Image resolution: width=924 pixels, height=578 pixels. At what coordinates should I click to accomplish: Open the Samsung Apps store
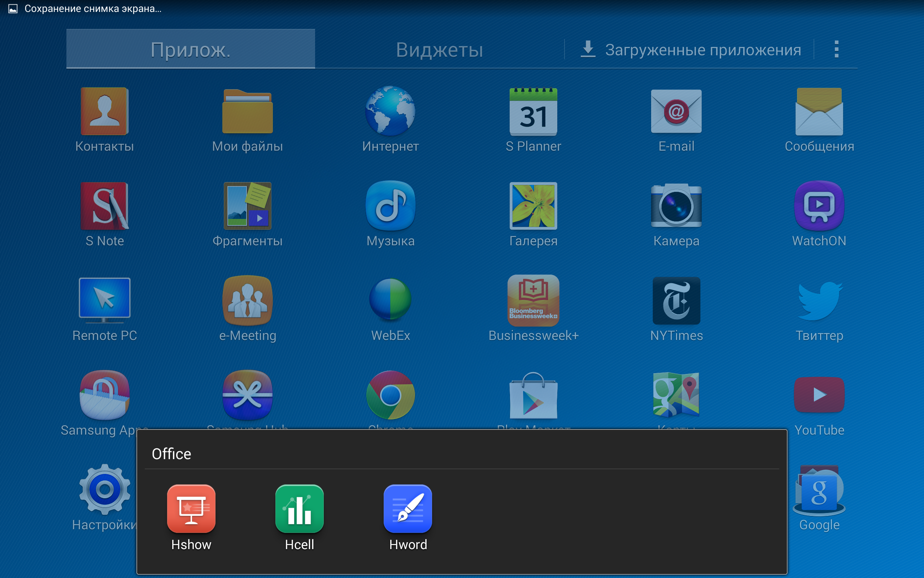pyautogui.click(x=105, y=395)
